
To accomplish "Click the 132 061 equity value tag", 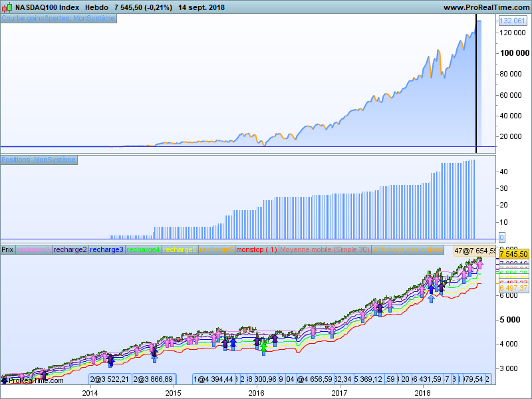I will 512,21.
